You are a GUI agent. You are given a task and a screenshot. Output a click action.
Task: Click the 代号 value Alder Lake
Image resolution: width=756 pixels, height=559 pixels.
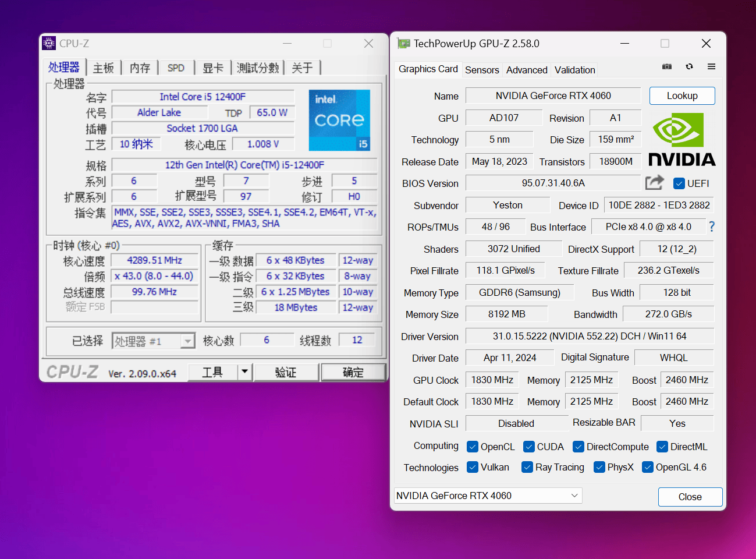[159, 112]
